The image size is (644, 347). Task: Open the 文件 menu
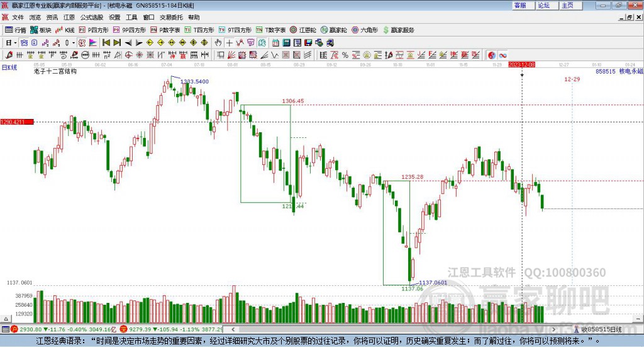[x=18, y=17]
